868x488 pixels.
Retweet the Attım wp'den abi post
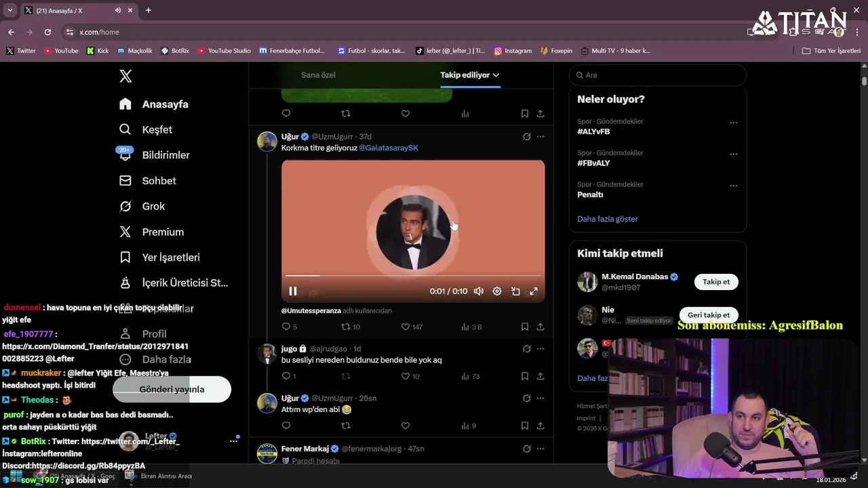tap(346, 426)
